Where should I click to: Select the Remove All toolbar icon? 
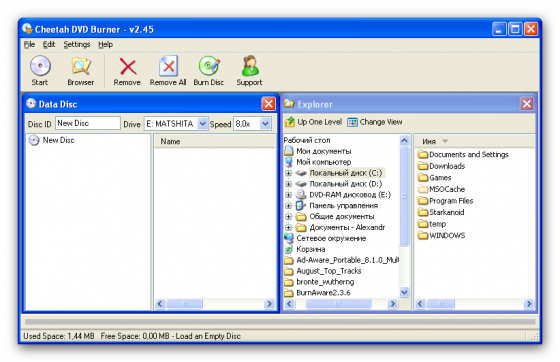coord(168,66)
